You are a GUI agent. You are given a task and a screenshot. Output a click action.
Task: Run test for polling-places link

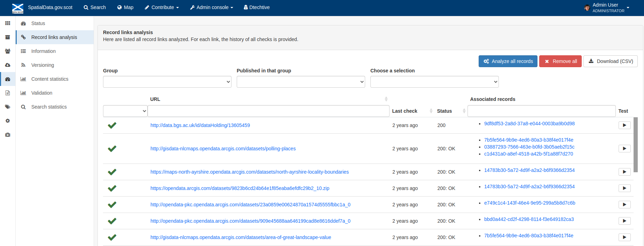point(625,149)
